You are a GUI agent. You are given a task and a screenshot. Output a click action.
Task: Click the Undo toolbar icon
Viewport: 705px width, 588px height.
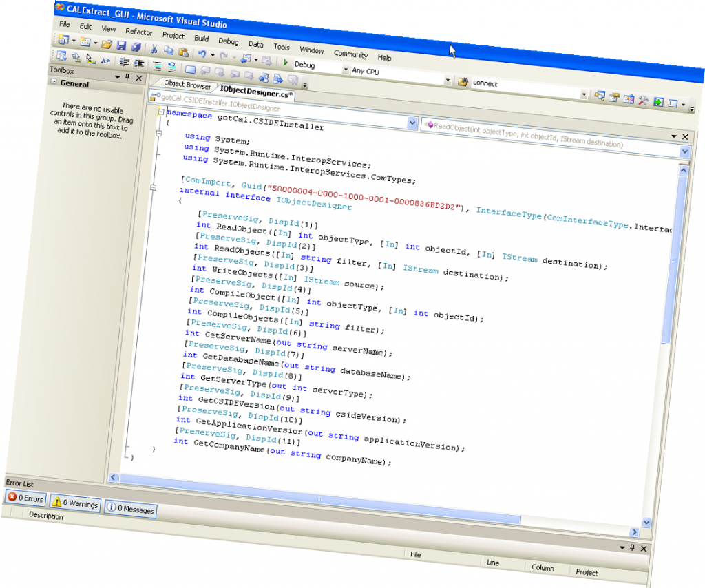coord(202,52)
